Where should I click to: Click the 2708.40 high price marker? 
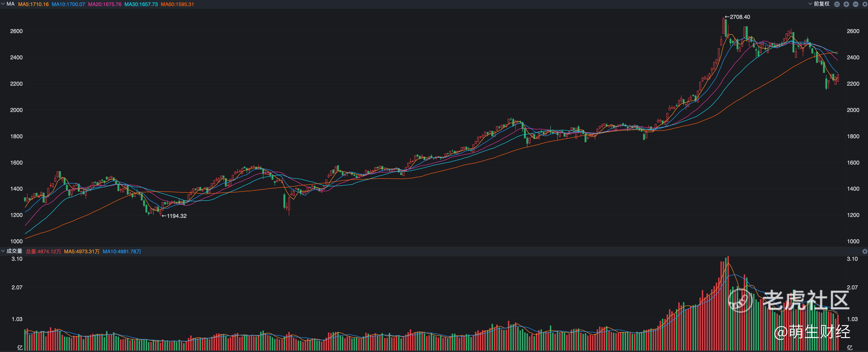tap(738, 17)
